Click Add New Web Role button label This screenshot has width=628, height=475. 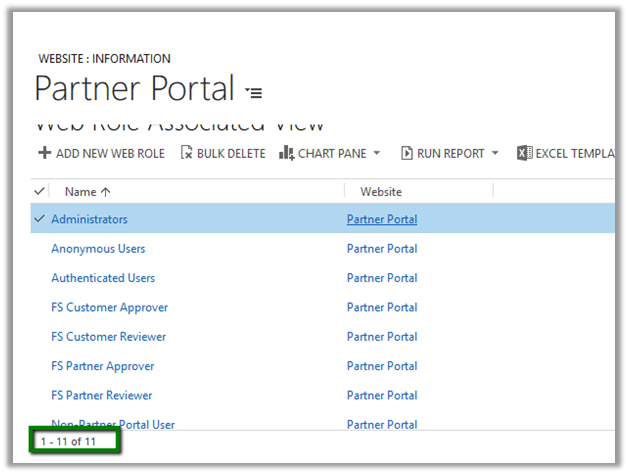coord(110,153)
